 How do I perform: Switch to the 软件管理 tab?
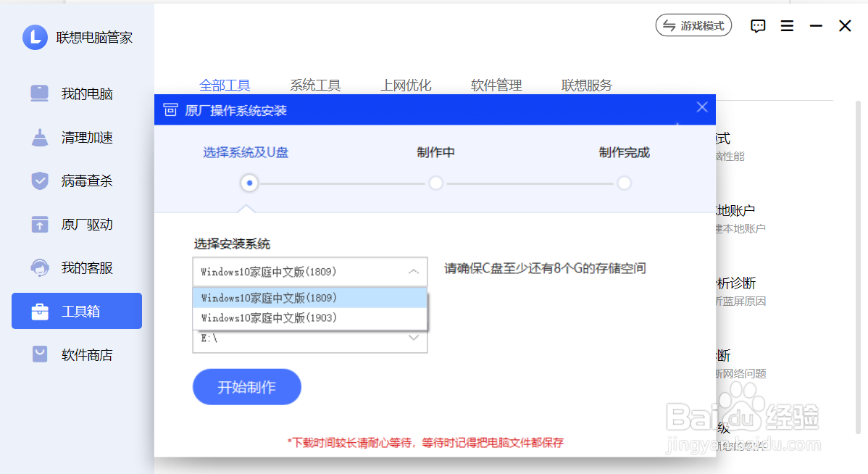496,86
